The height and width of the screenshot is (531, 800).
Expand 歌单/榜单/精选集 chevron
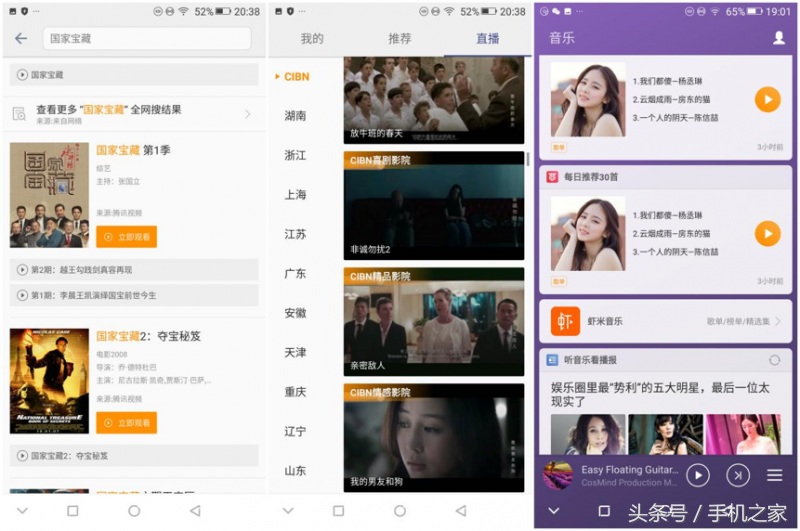(779, 321)
